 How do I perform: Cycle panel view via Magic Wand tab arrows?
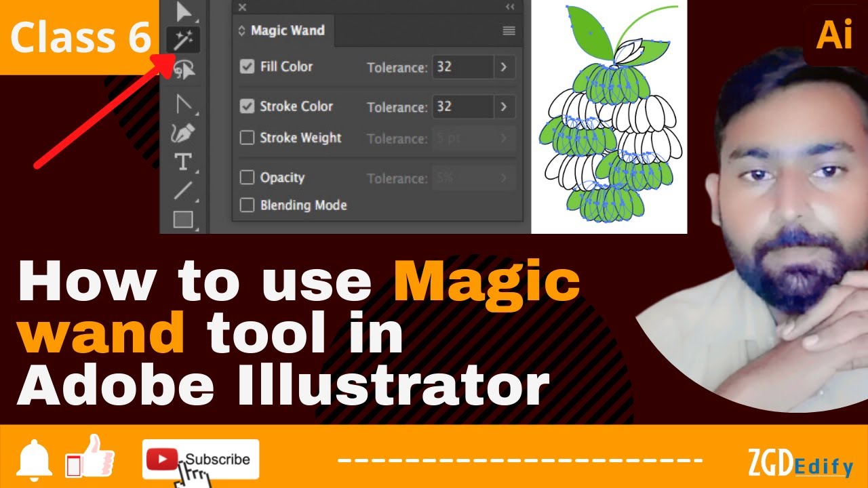tap(241, 30)
